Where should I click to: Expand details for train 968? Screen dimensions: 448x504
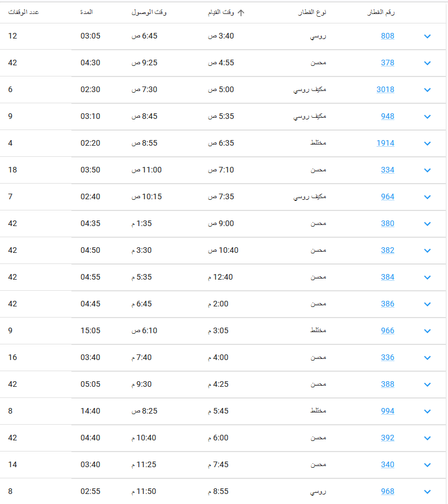(x=427, y=492)
